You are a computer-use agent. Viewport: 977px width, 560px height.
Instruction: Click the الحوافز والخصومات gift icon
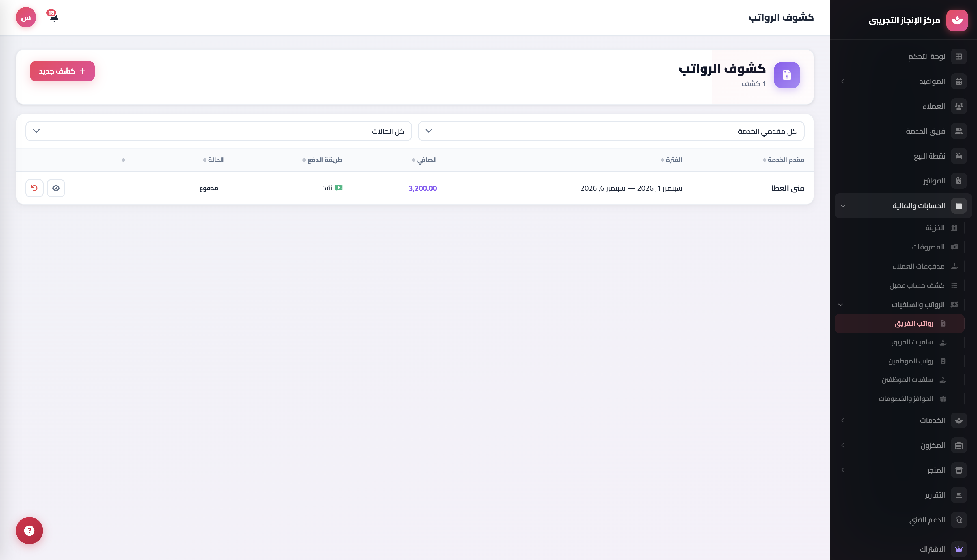click(943, 398)
